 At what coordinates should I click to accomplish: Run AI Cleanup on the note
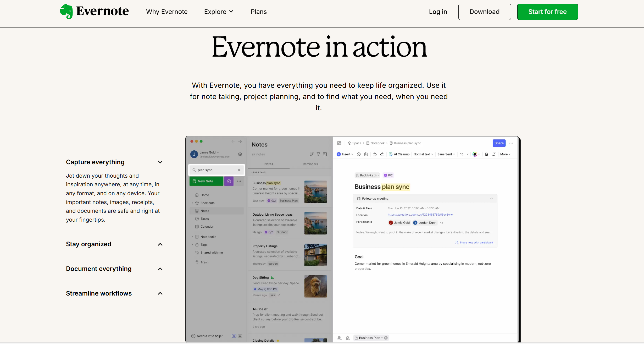(399, 154)
